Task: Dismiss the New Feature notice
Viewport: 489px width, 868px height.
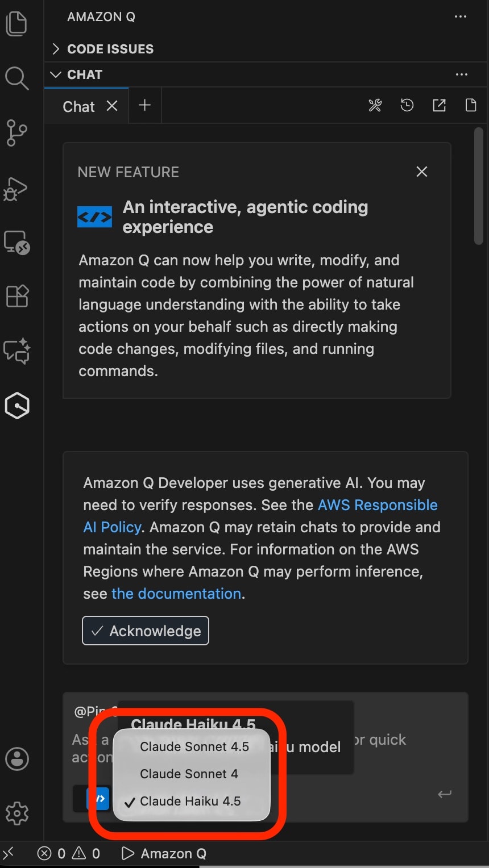Action: [x=422, y=172]
